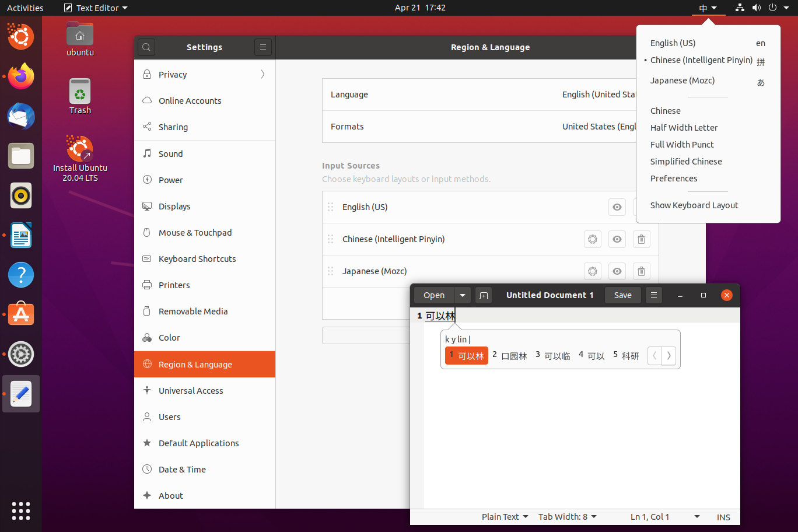Click the Save button

click(x=622, y=295)
